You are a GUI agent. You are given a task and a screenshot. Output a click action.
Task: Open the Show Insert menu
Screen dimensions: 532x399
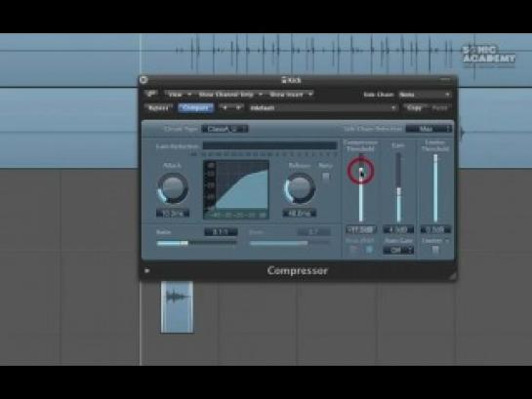click(x=291, y=95)
